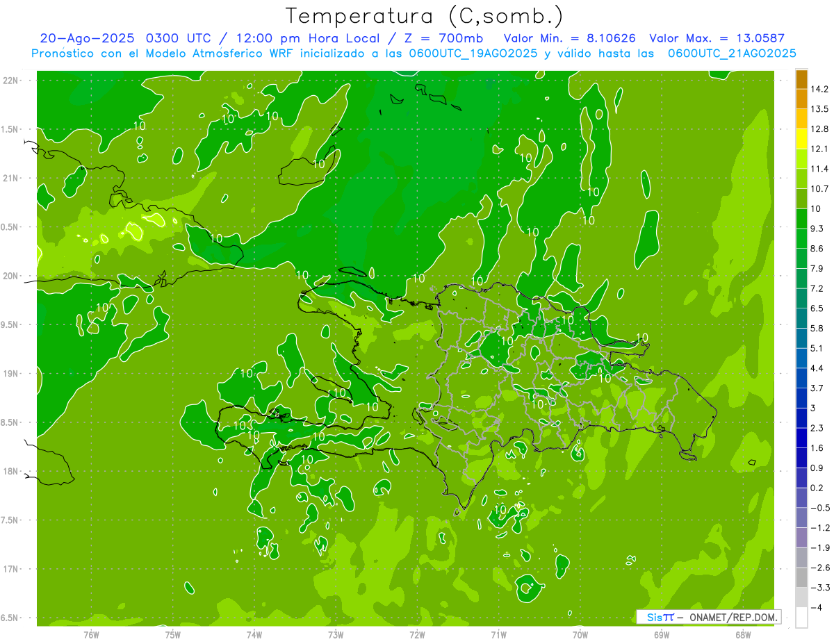This screenshot has height=644, width=834.
Task: Click the 69W longitude axis label
Action: pyautogui.click(x=661, y=634)
